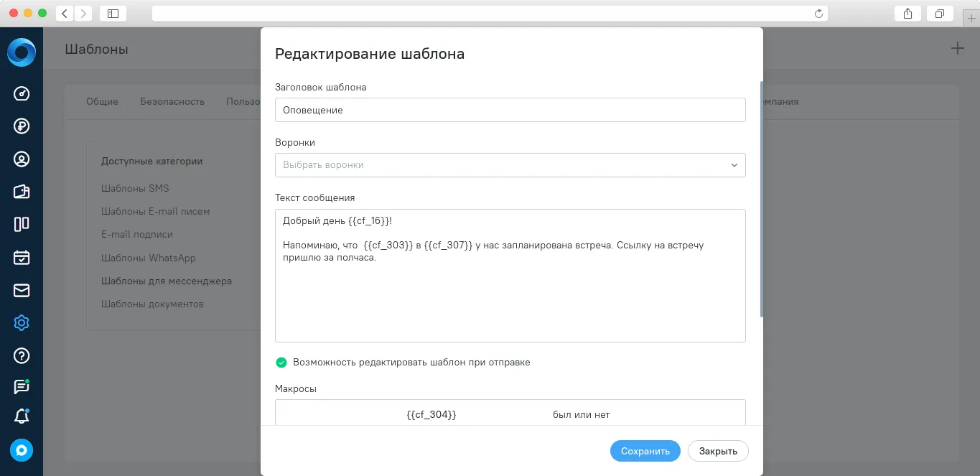980x476 pixels.
Task: Click the plus icon to add template
Action: point(958,49)
